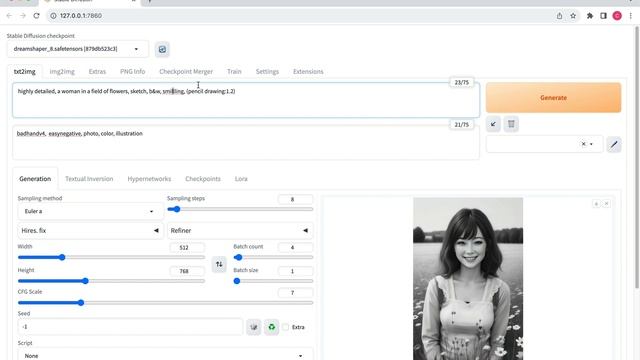Viewport: 640px width, 360px height.
Task: Expand the Hires. fix section
Action: point(90,231)
